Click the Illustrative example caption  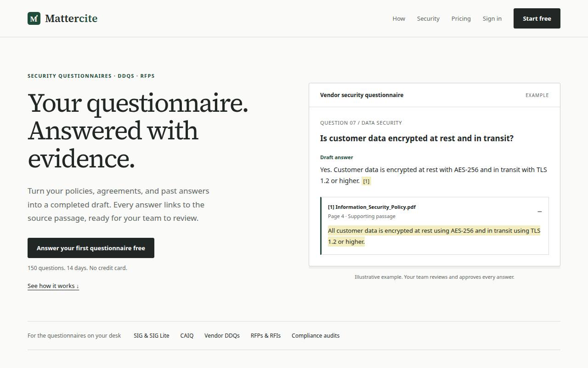pos(435,277)
